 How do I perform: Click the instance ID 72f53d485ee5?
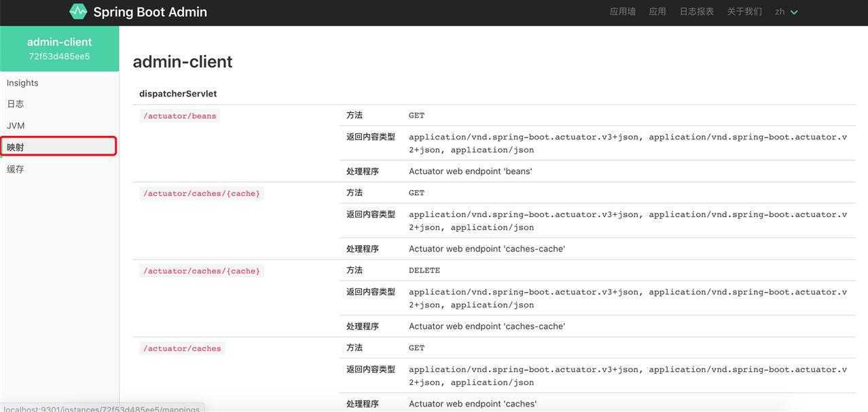[x=59, y=56]
